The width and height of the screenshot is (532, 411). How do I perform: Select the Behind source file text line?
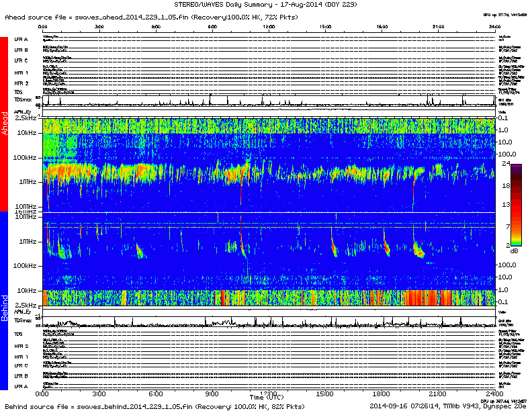click(154, 406)
